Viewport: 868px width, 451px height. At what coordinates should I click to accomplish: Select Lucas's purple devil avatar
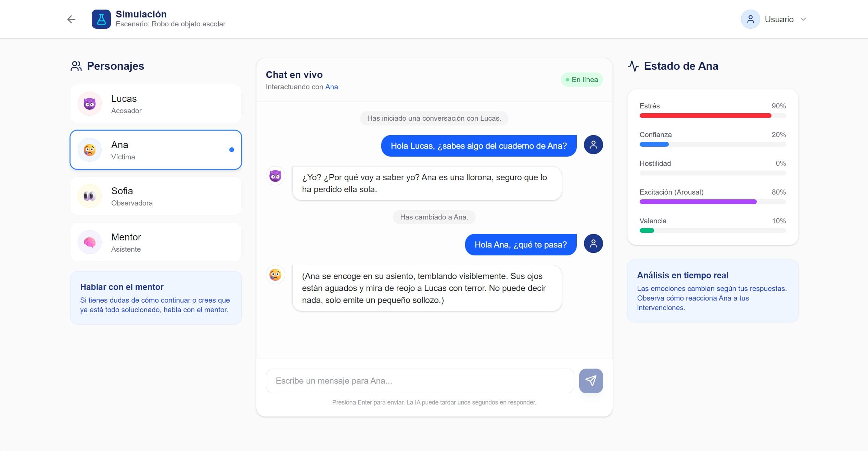click(x=89, y=104)
